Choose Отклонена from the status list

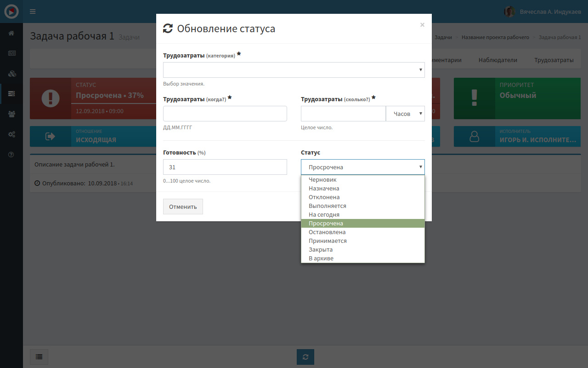click(x=363, y=197)
